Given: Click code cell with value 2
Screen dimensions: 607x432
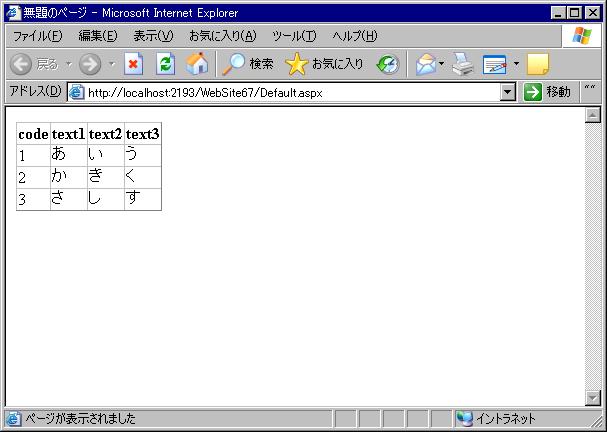Looking at the screenshot, I should 33,178.
